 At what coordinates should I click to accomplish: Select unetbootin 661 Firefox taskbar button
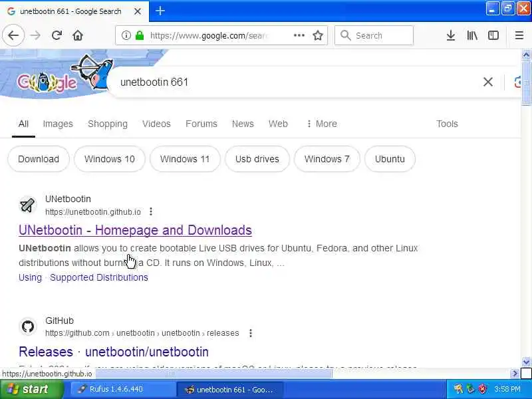pyautogui.click(x=230, y=389)
